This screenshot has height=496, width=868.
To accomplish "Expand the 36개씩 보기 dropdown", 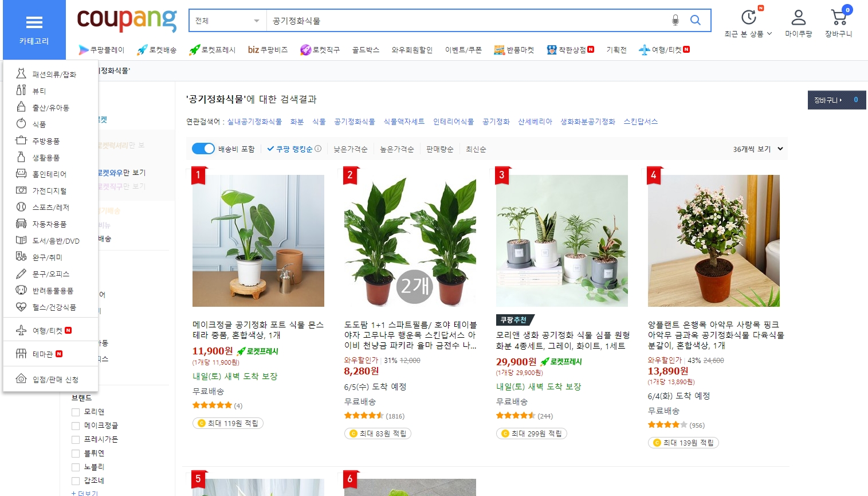I will [x=758, y=149].
